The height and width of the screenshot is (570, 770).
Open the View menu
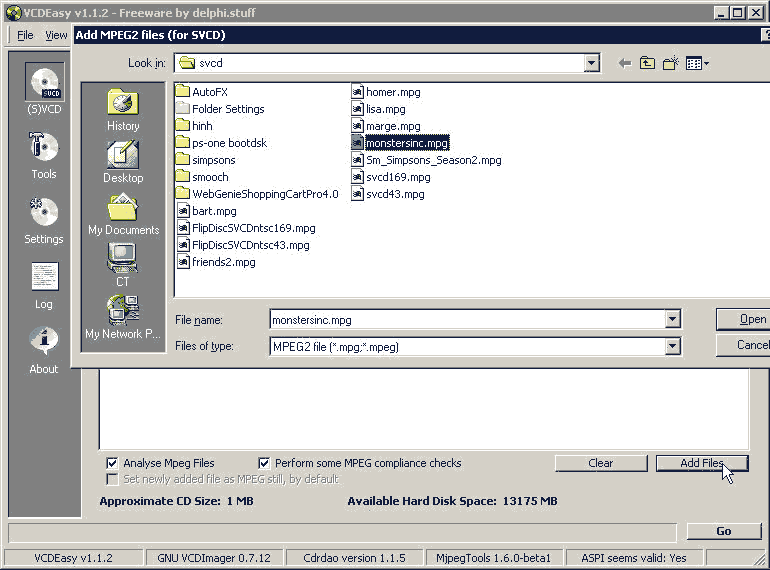point(56,35)
